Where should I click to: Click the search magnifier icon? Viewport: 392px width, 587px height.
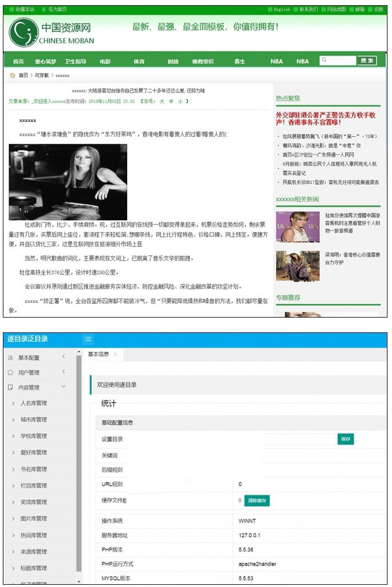point(324,60)
